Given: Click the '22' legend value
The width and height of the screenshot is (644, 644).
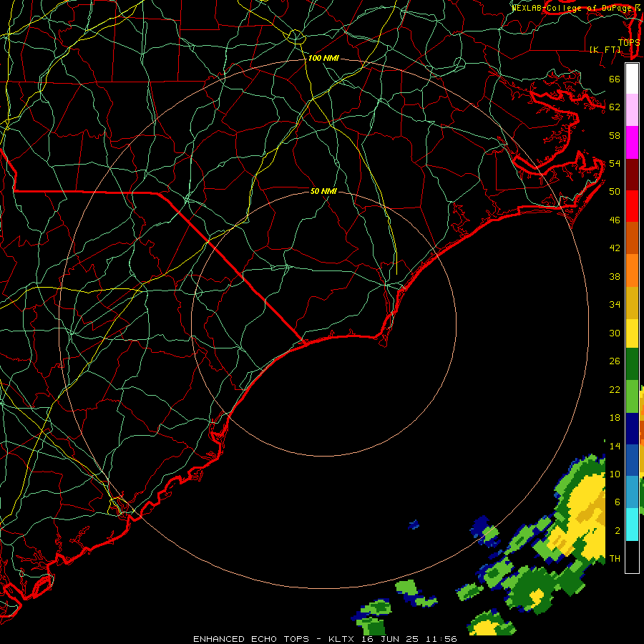Looking at the screenshot, I should coord(615,389).
